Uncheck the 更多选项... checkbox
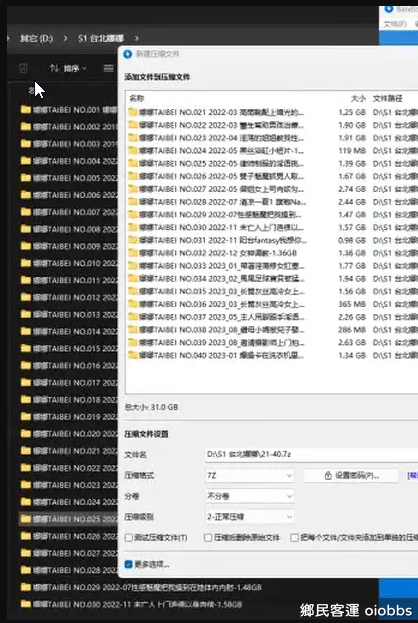Viewport: 418px width, 623px height. [x=128, y=564]
